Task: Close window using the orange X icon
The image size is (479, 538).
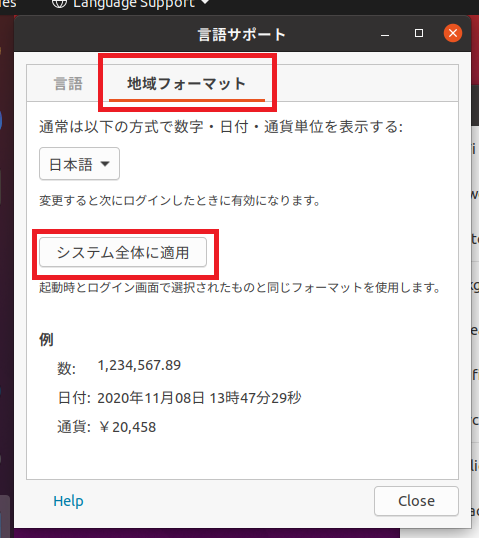Action: (x=453, y=33)
